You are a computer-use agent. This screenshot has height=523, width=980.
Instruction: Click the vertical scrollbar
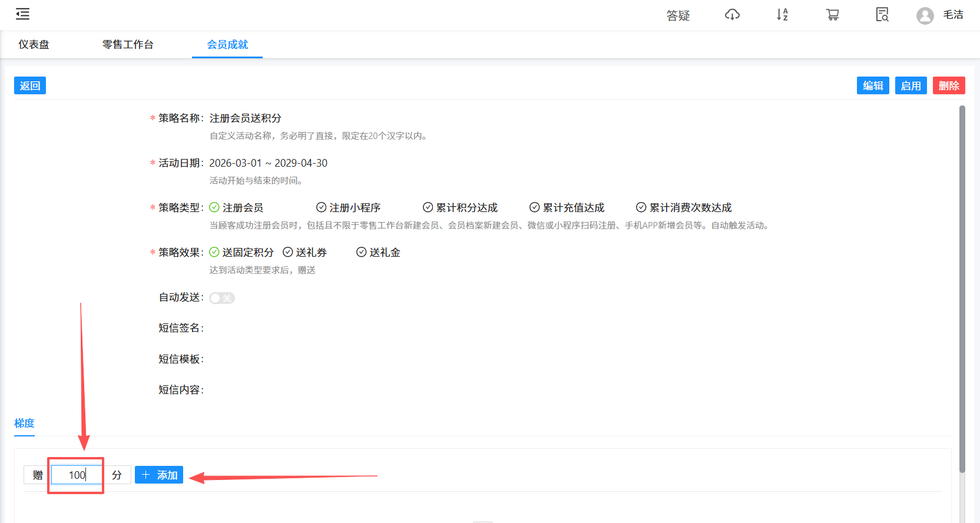pos(962,289)
